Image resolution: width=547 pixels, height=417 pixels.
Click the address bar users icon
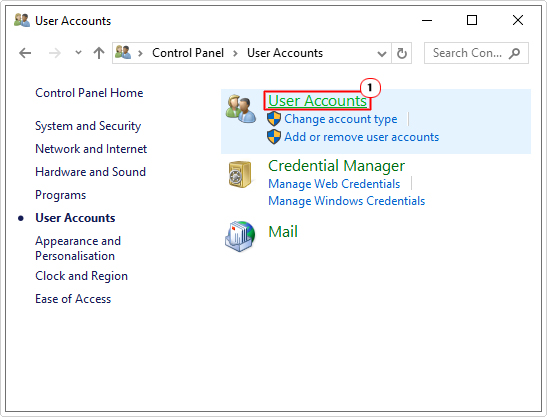click(123, 52)
